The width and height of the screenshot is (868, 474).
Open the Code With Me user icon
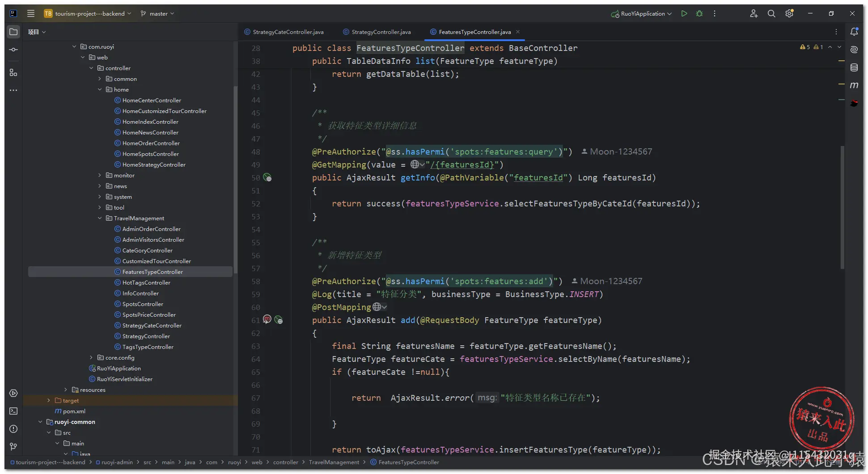tap(754, 13)
